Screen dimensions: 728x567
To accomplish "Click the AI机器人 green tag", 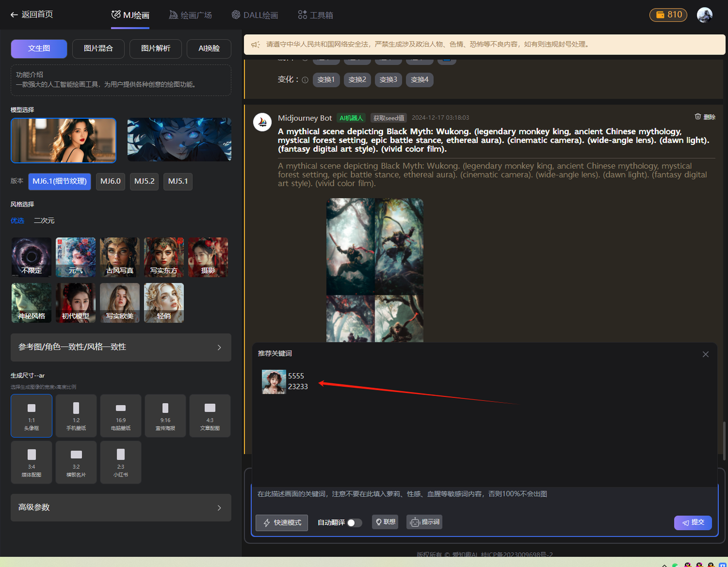I will (x=351, y=118).
